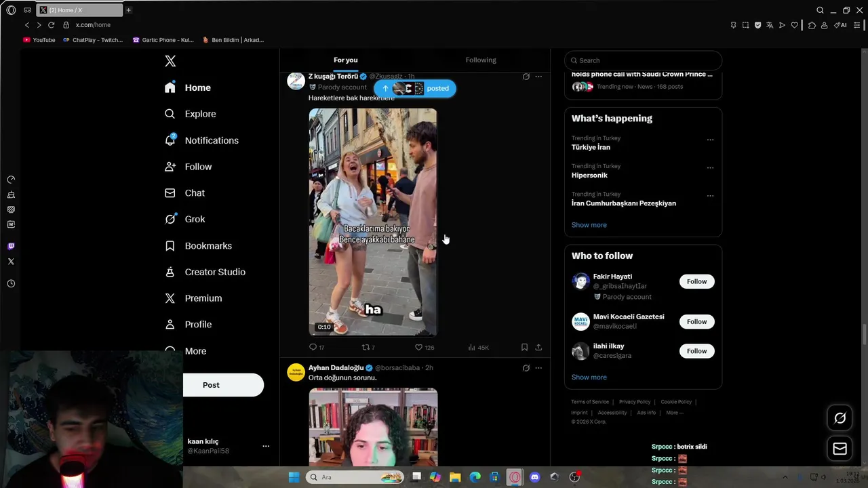
Task: Follow Mavi Kocaeli Gazetesi
Action: [696, 321]
